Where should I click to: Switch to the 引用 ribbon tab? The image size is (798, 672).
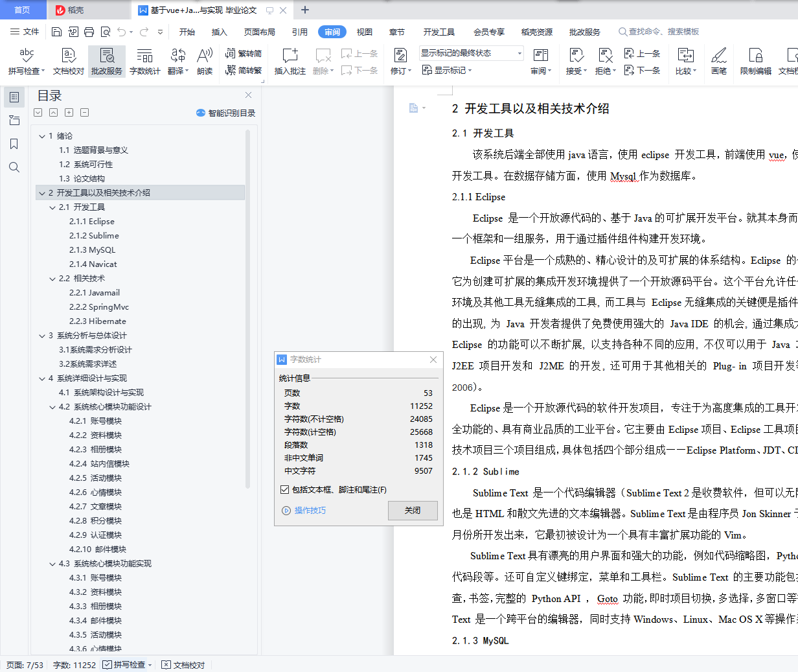pyautogui.click(x=300, y=32)
